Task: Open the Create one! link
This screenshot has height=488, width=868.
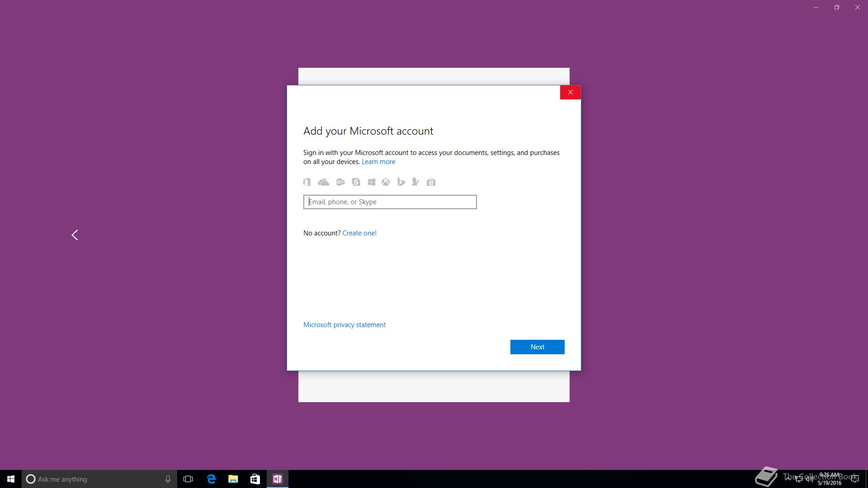Action: tap(359, 233)
